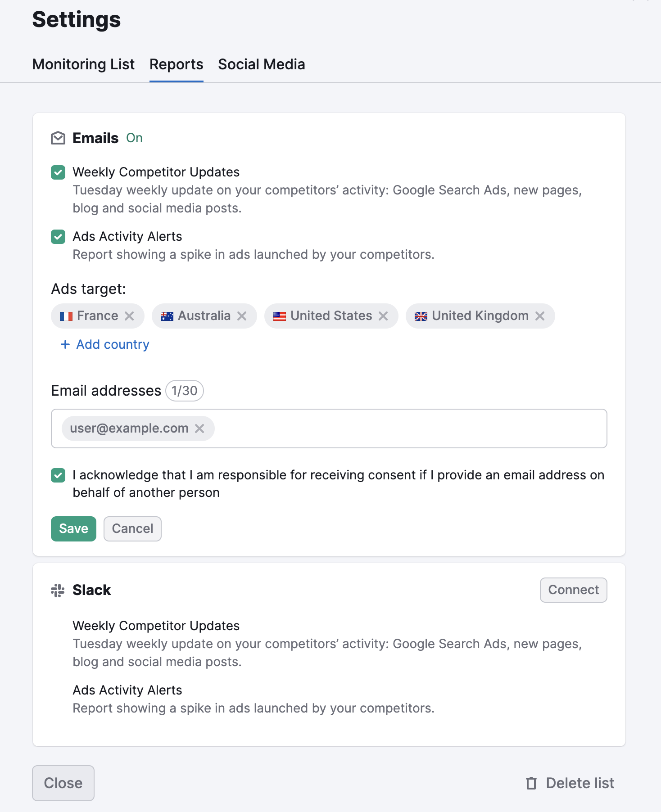661x812 pixels.
Task: Remove France from Ads target
Action: pos(129,316)
